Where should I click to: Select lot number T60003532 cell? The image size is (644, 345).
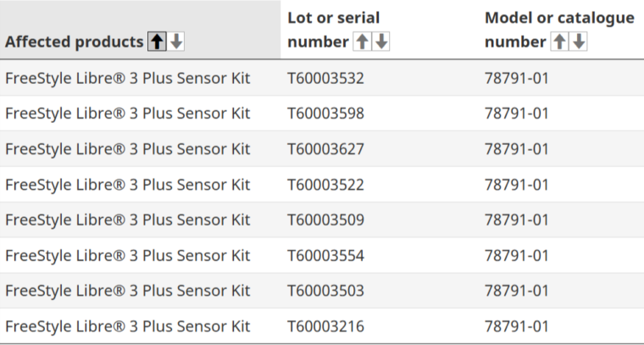pos(326,78)
